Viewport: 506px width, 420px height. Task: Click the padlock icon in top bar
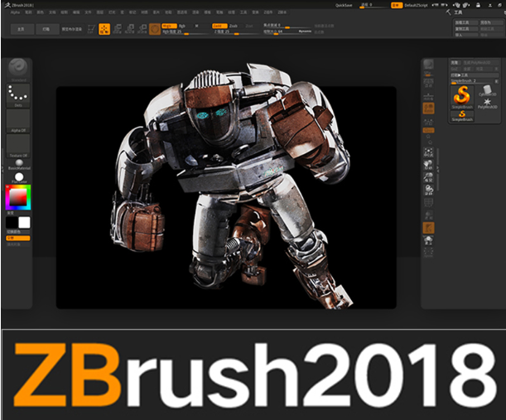[x=478, y=5]
